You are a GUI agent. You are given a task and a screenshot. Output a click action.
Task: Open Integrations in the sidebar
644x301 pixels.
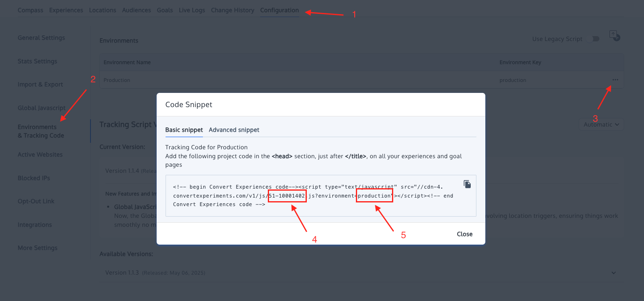34,225
